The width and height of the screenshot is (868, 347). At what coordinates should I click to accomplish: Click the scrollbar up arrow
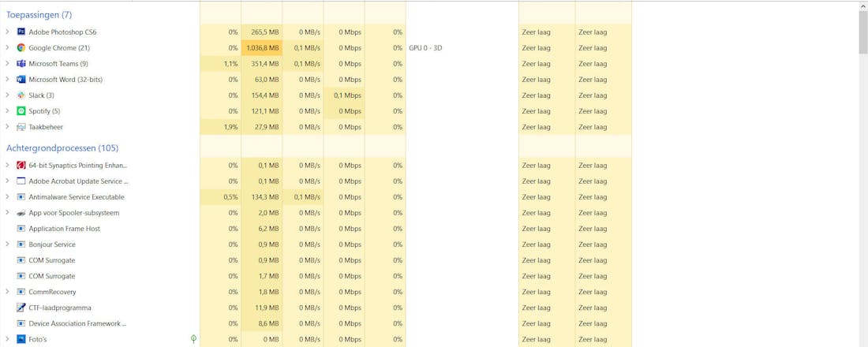coord(862,6)
